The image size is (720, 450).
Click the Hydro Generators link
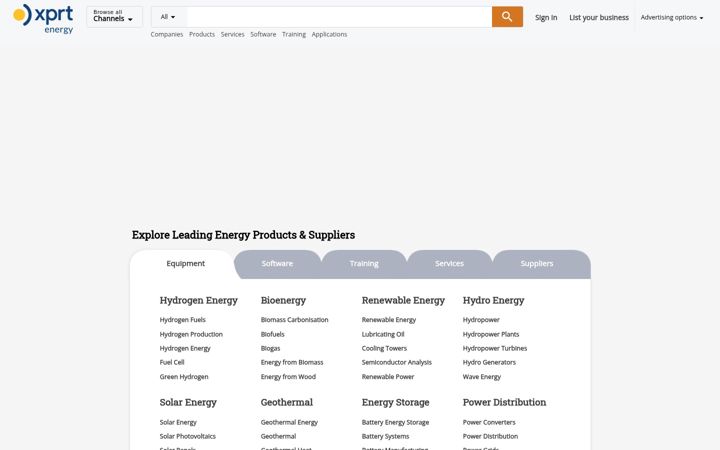[489, 362]
